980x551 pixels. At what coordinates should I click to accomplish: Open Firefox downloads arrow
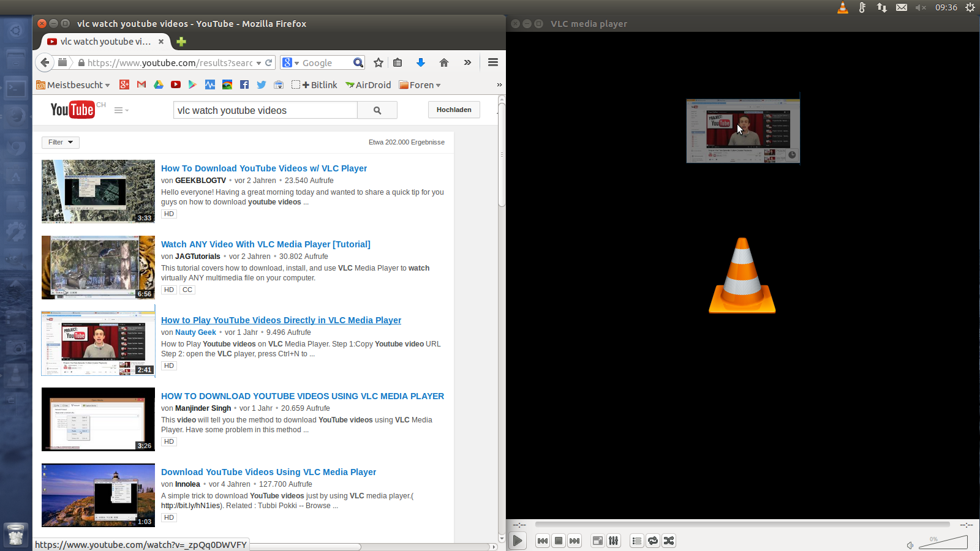point(421,62)
